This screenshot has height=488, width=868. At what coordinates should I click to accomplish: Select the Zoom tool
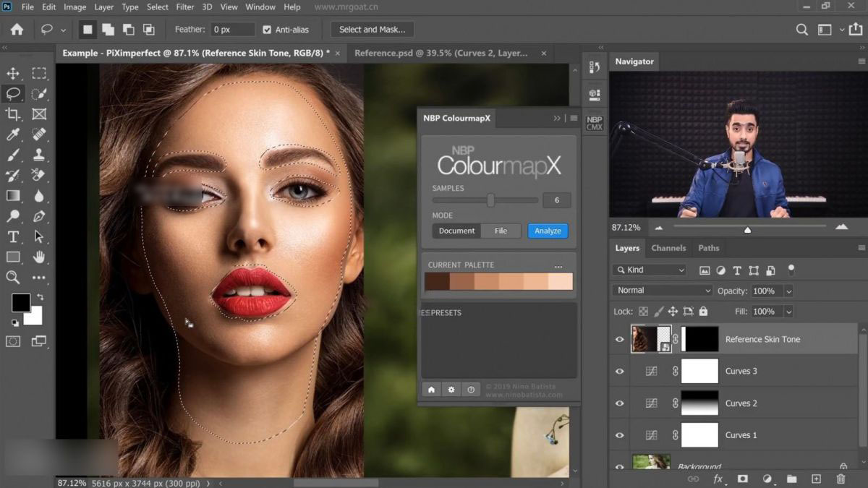coord(13,278)
